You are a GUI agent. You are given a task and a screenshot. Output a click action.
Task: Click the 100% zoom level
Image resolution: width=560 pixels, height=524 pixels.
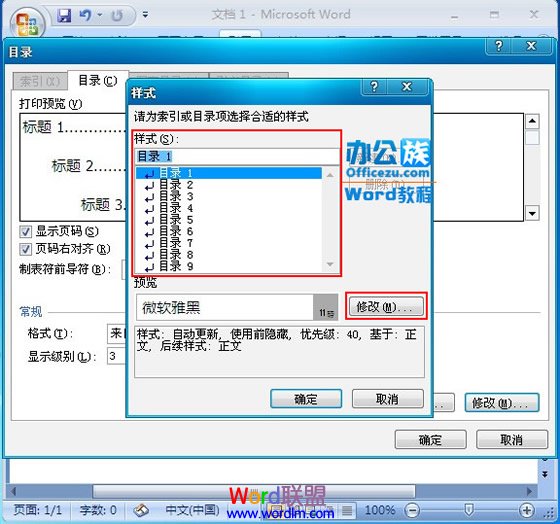(380, 510)
